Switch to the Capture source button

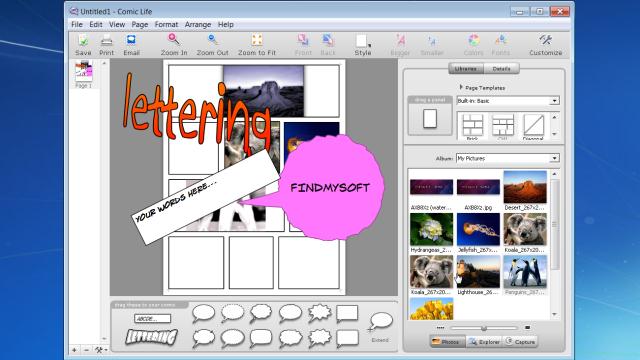click(520, 342)
